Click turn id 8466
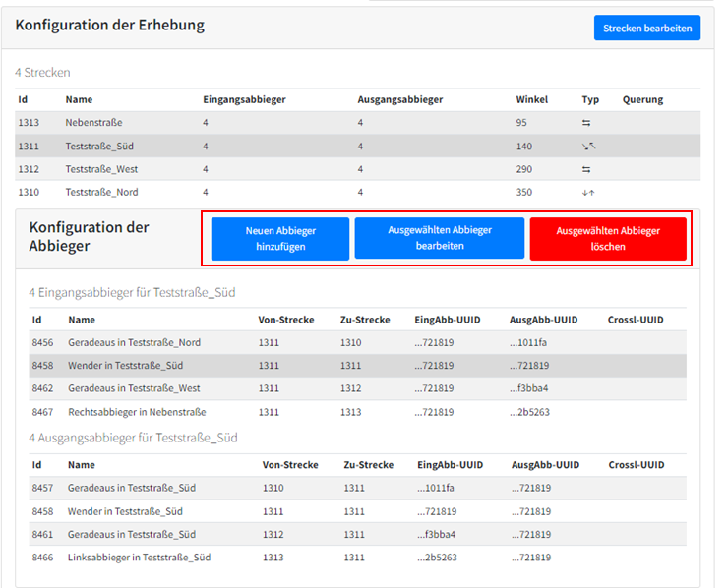 [x=42, y=558]
